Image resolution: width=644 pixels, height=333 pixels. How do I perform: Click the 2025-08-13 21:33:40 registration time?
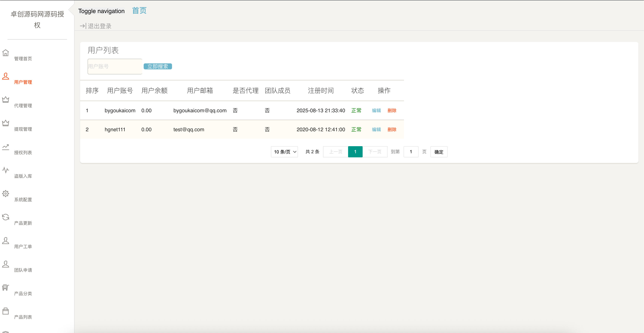[321, 111]
